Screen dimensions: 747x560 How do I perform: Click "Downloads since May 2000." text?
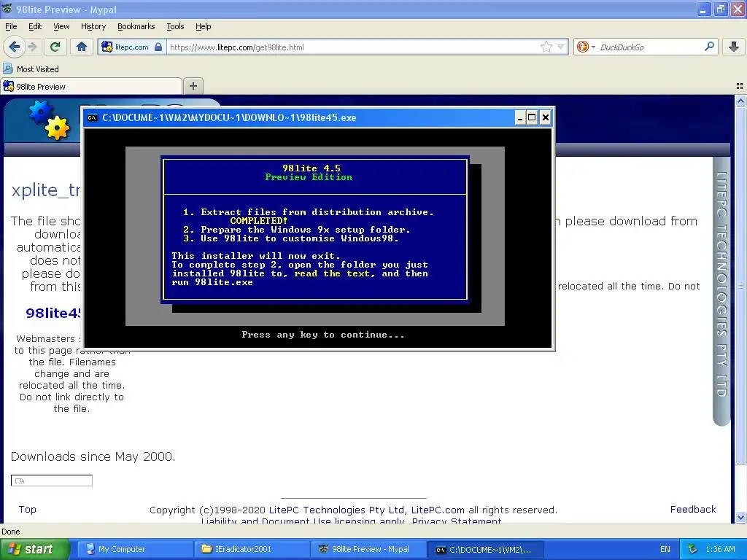(93, 456)
